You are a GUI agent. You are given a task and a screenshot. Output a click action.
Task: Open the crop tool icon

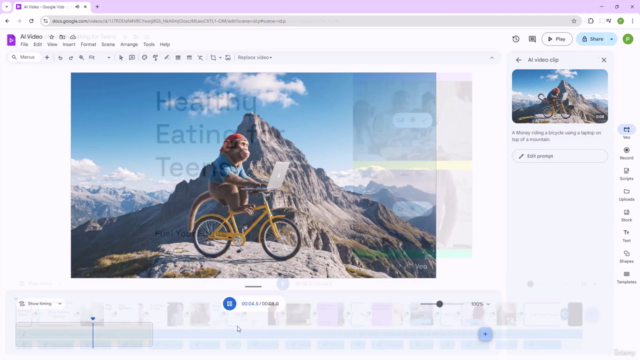click(x=213, y=58)
